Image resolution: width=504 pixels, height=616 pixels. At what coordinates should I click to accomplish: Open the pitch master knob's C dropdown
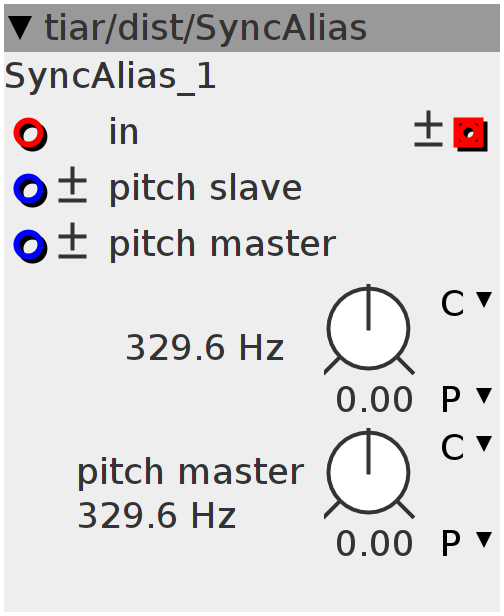click(484, 444)
